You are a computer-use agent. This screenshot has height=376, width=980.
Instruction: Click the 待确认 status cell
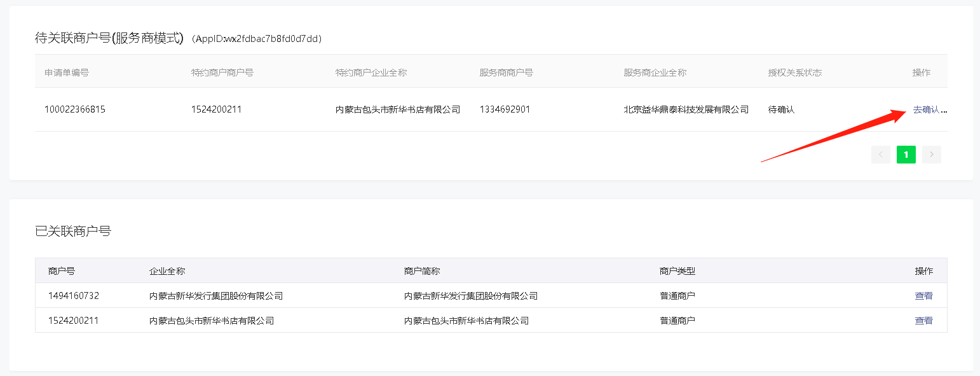point(781,109)
